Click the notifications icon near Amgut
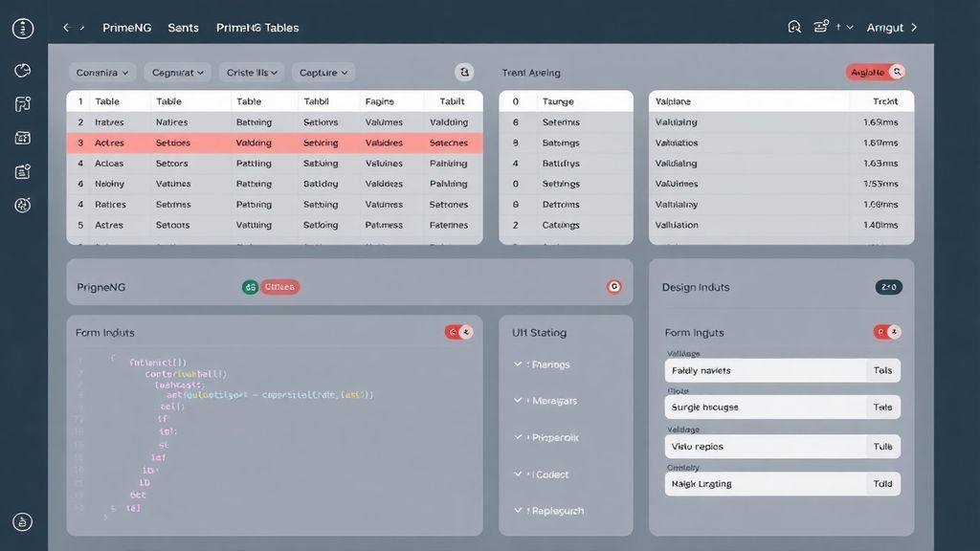Image resolution: width=980 pixels, height=551 pixels. [821, 27]
